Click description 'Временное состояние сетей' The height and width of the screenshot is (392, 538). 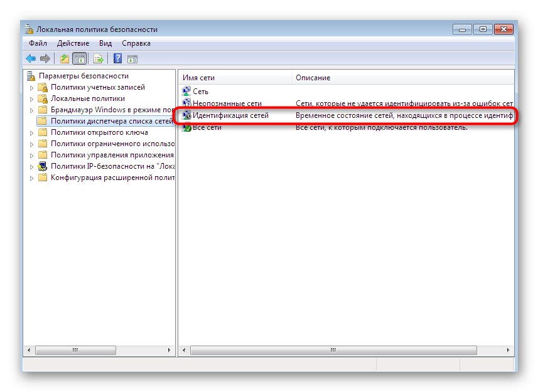pos(404,115)
